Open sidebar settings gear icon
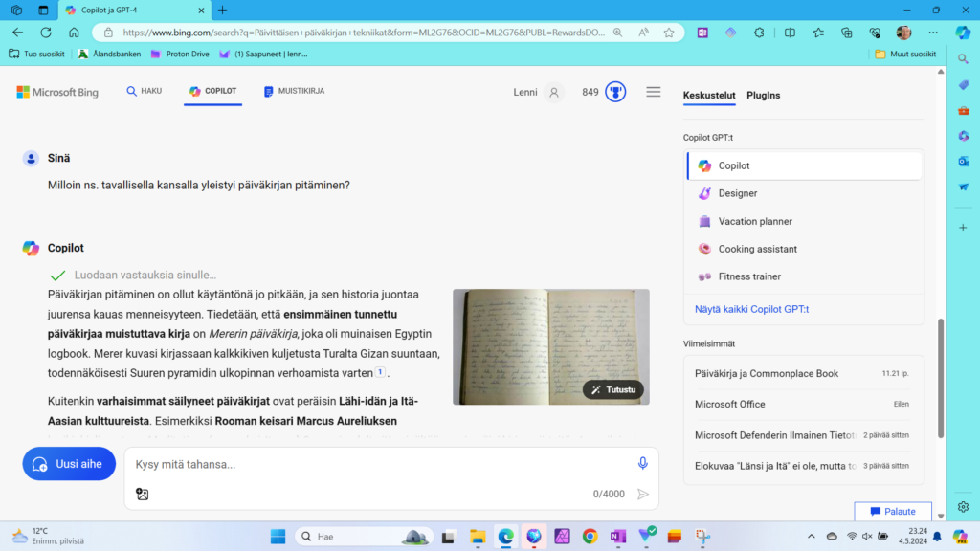This screenshot has width=980, height=551. point(963,507)
